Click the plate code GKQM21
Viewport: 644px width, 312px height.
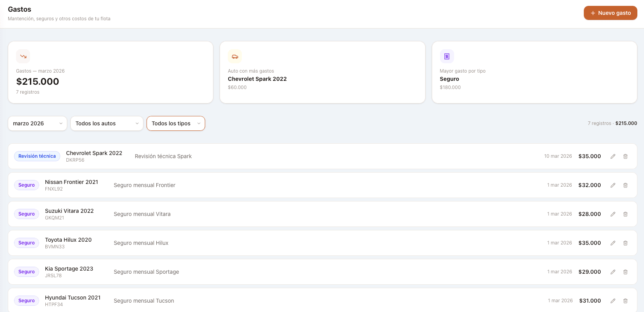pyautogui.click(x=55, y=218)
